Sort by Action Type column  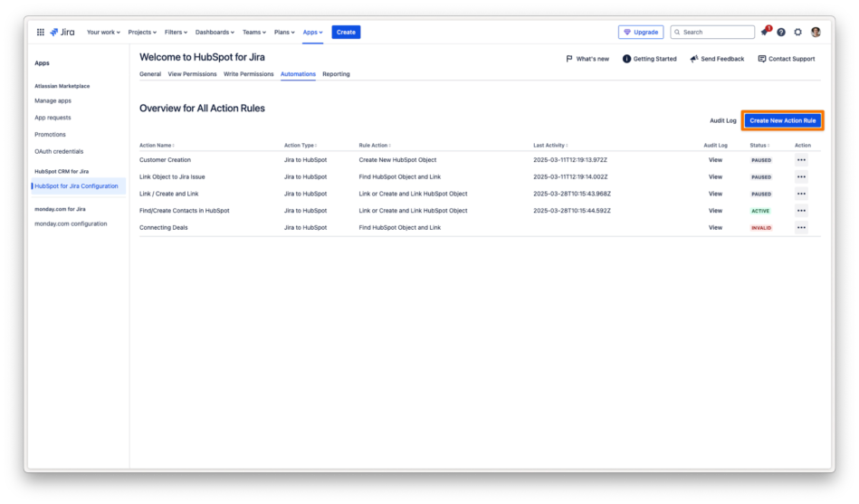pos(301,146)
